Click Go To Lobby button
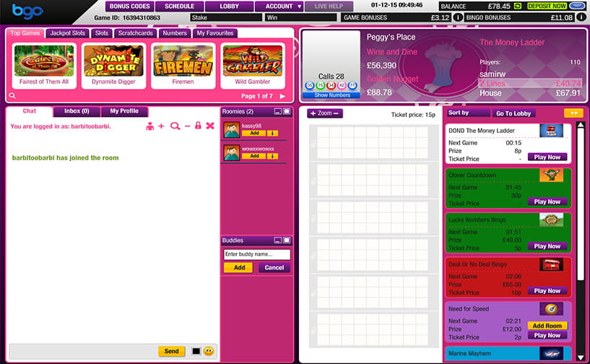 [x=513, y=113]
